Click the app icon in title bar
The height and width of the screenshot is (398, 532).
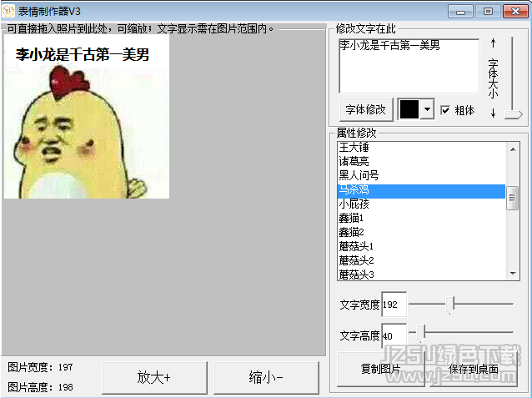[8, 11]
